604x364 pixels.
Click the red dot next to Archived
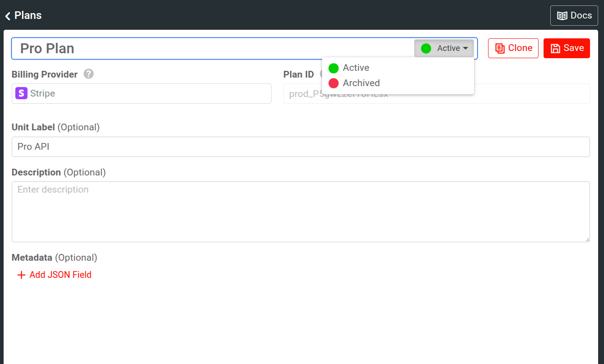point(334,83)
